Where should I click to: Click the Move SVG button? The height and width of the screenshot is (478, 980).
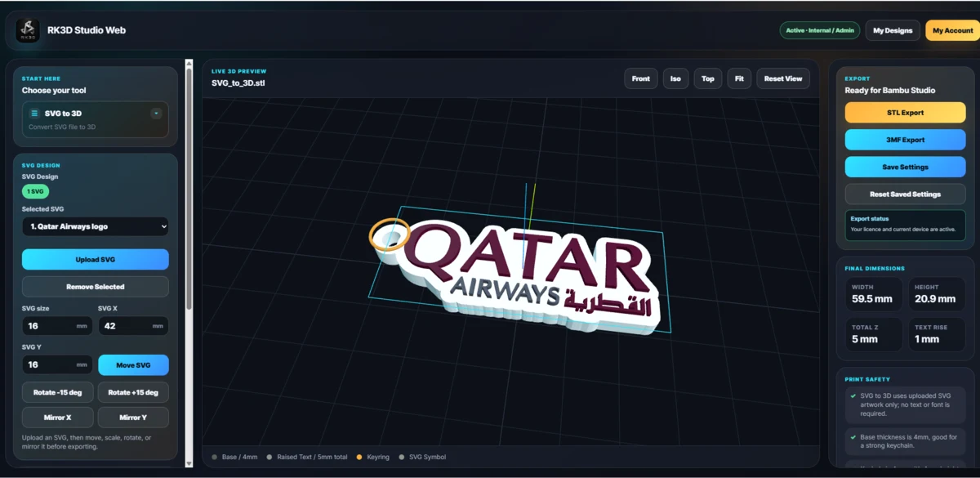133,365
